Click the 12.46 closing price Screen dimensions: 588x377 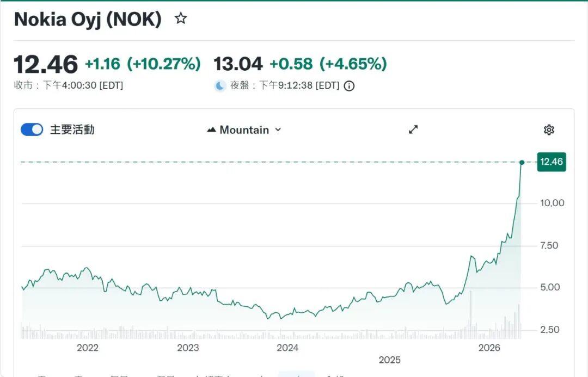point(46,65)
